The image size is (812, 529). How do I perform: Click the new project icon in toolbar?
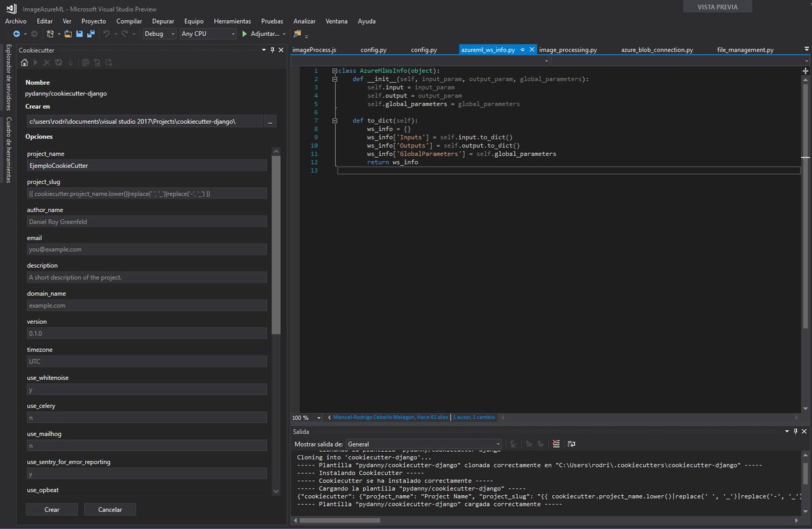point(51,34)
